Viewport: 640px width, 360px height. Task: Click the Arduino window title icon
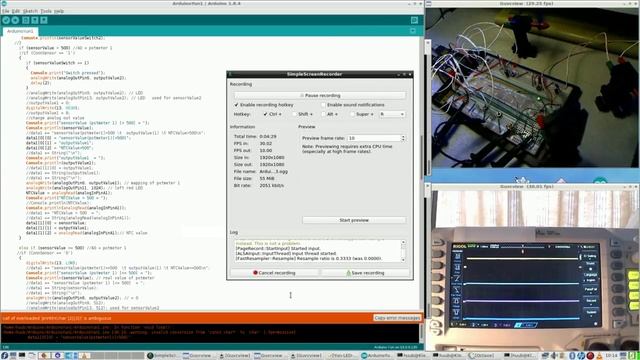pyautogui.click(x=4, y=3)
